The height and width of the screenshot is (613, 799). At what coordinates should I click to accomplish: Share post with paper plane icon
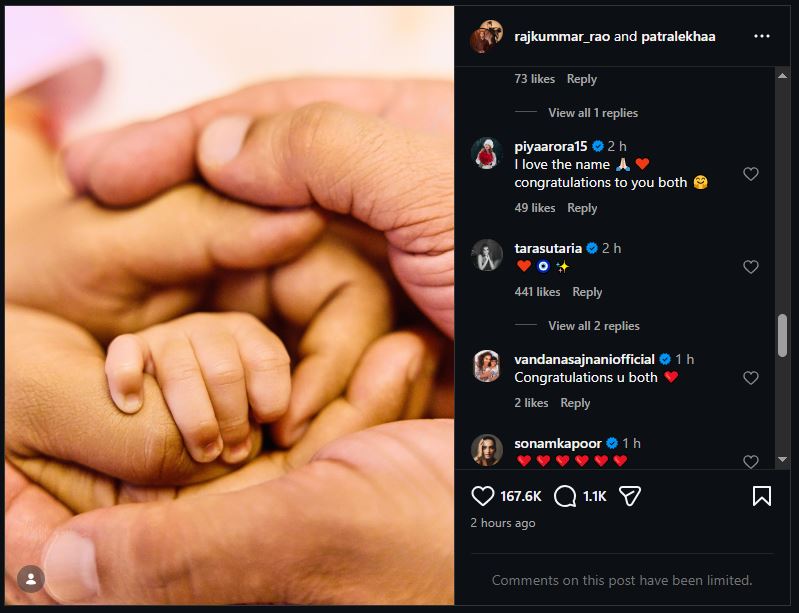(x=629, y=496)
